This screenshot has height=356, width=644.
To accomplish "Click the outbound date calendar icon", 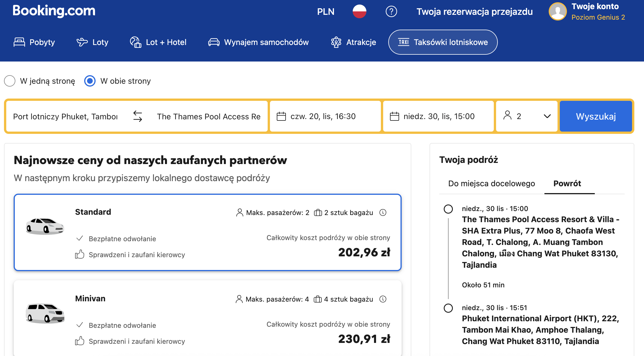I will (281, 116).
